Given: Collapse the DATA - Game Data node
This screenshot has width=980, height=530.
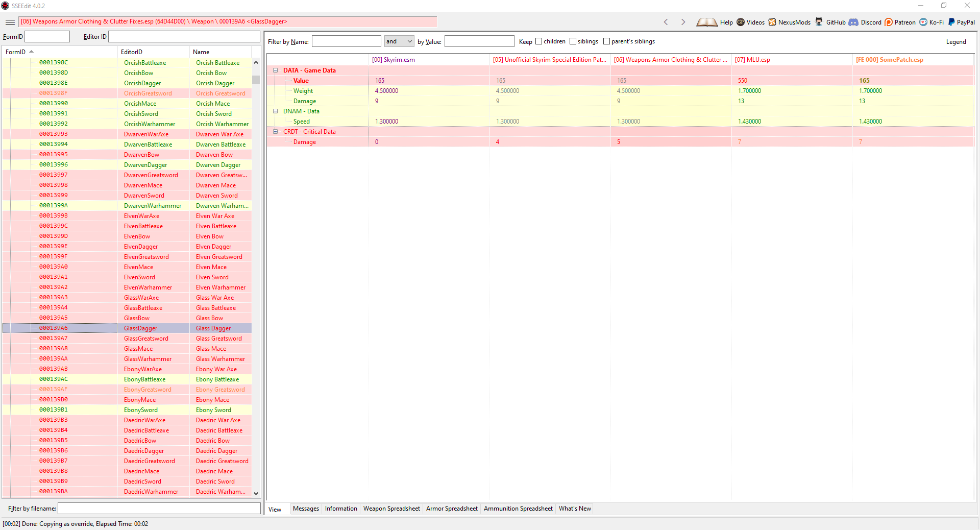Looking at the screenshot, I should pyautogui.click(x=276, y=70).
